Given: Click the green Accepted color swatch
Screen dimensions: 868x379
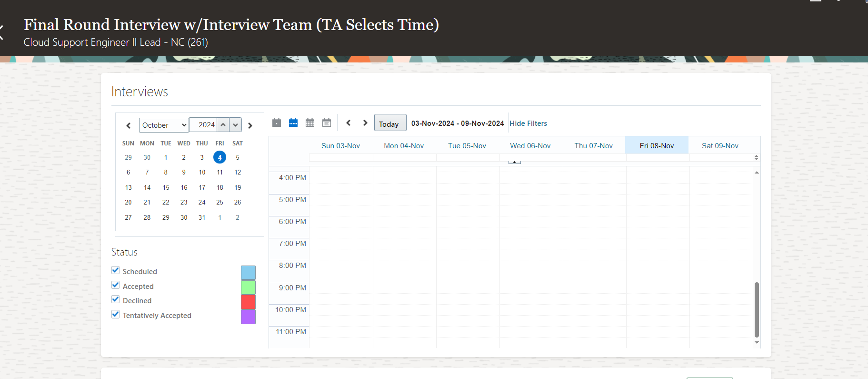Looking at the screenshot, I should (249, 287).
